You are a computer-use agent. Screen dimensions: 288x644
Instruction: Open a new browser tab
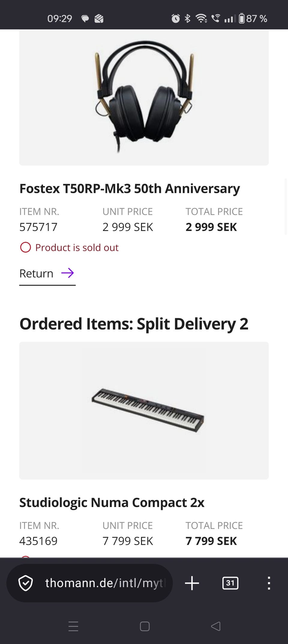[192, 583]
